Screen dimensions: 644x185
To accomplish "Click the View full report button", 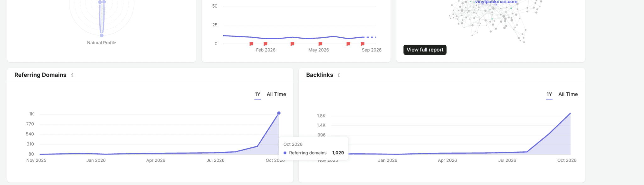I will click(x=425, y=50).
